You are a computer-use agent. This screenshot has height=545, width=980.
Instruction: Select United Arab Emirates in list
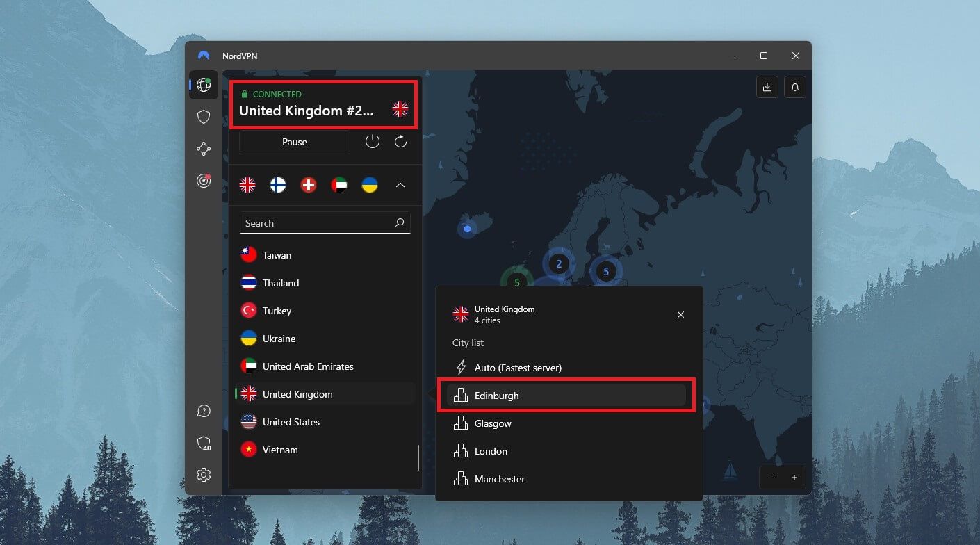tap(325, 366)
